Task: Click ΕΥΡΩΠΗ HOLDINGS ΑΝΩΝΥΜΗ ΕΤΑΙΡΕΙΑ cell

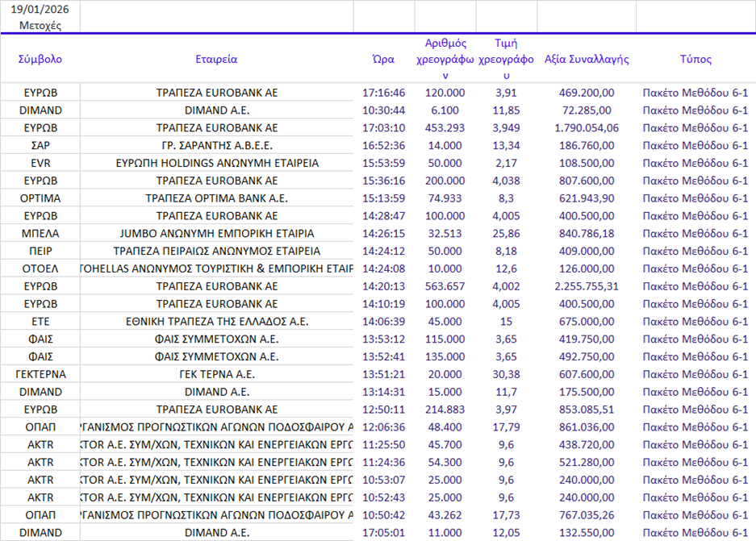Action: 216,164
